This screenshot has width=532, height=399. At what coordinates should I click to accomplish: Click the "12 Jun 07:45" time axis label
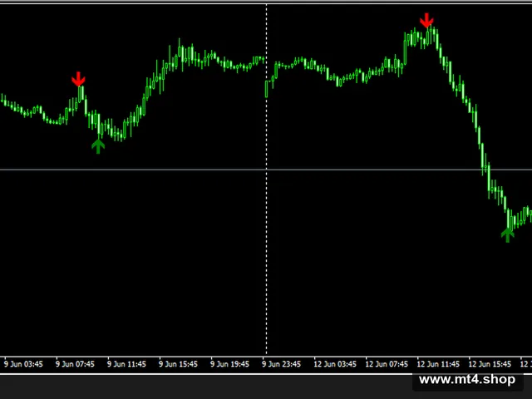tap(387, 364)
